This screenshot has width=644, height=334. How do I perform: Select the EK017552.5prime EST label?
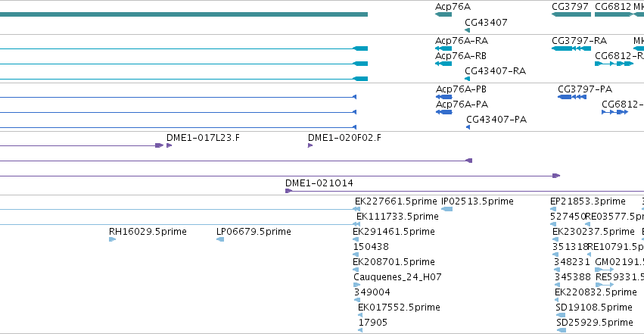pyautogui.click(x=399, y=307)
